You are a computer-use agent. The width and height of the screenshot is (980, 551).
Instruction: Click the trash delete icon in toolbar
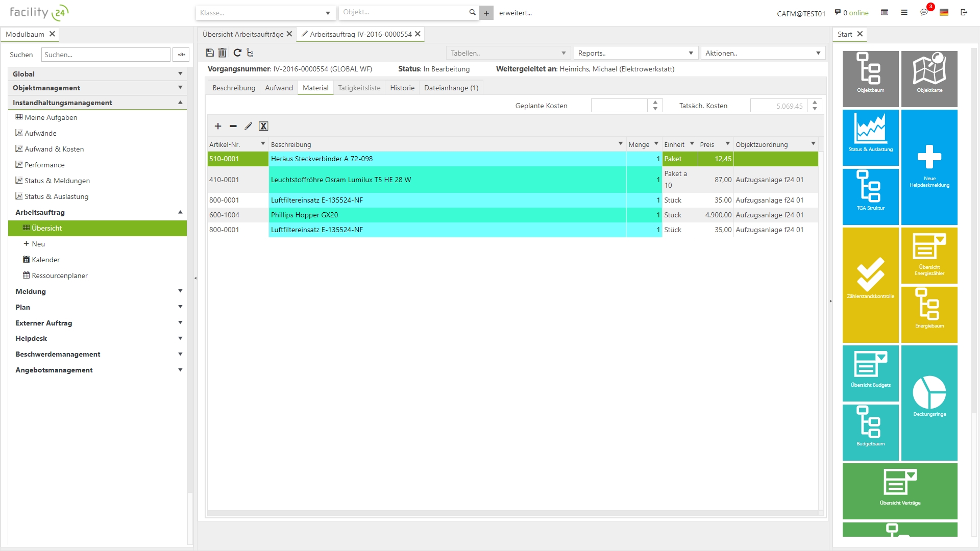tap(223, 53)
